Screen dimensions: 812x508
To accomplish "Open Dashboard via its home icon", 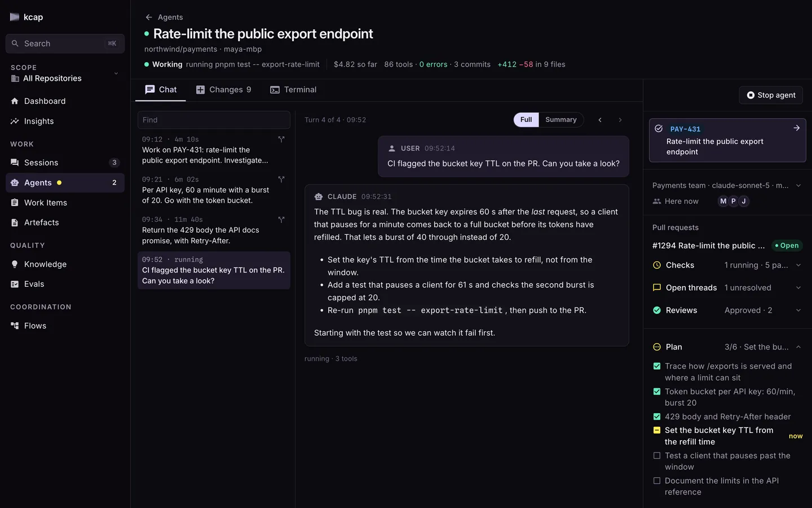I will tap(15, 101).
